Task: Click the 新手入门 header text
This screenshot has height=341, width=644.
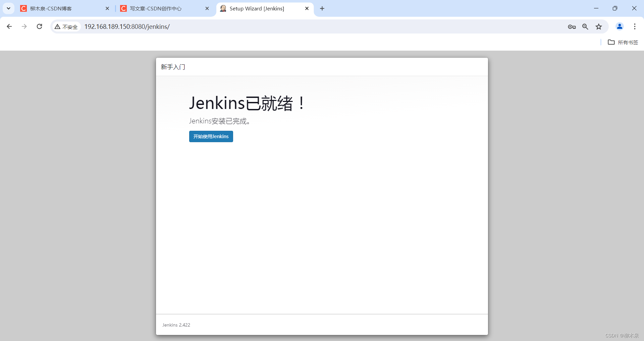Action: click(x=173, y=67)
